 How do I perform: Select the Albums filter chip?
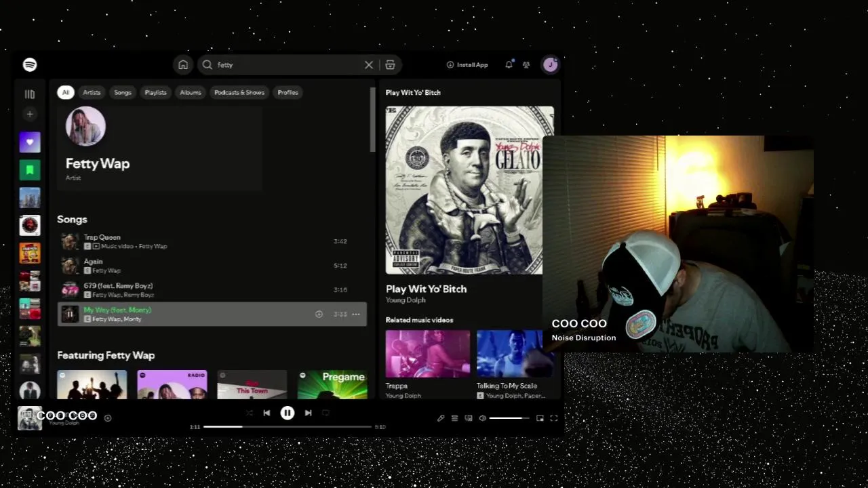[191, 92]
